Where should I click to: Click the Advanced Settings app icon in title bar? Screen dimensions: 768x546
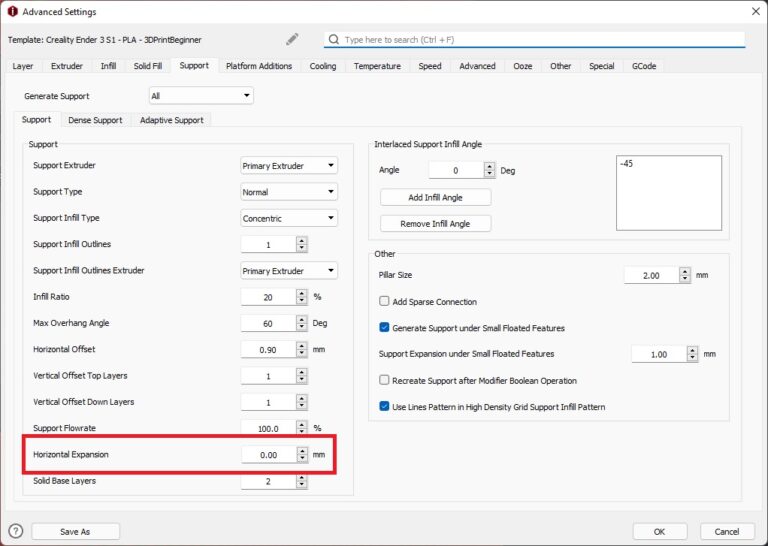[11, 11]
